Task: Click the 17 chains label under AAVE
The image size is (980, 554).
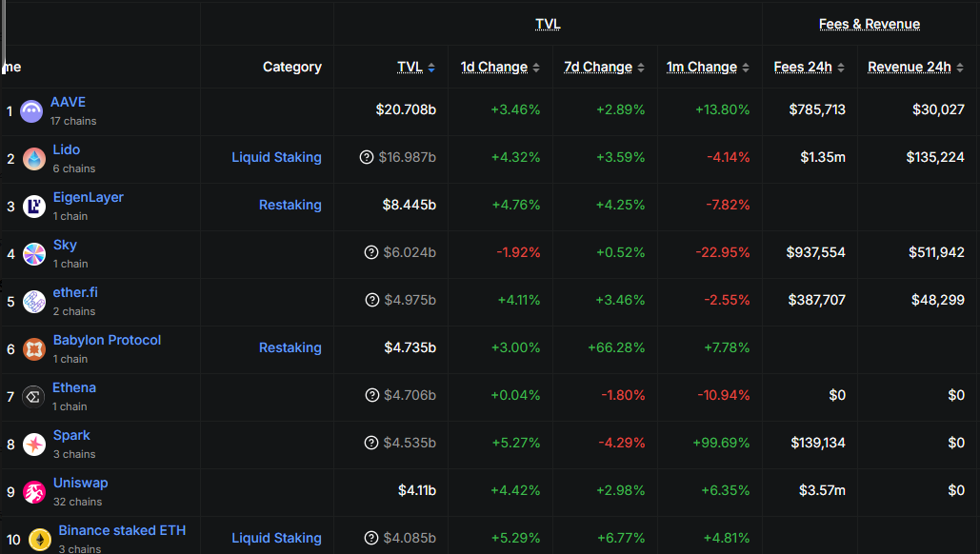Action: 73,121
